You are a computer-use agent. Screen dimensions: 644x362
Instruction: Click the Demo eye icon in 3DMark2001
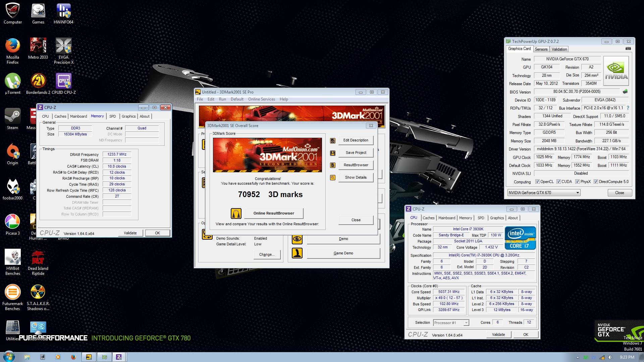click(x=297, y=239)
